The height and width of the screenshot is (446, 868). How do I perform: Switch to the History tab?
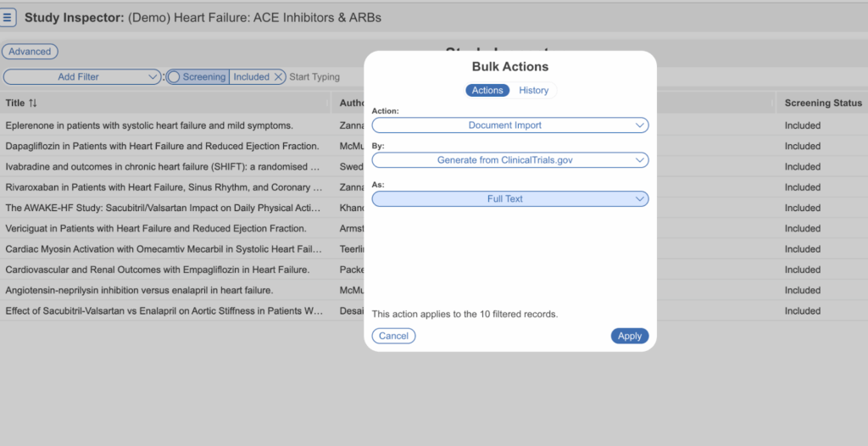click(533, 91)
